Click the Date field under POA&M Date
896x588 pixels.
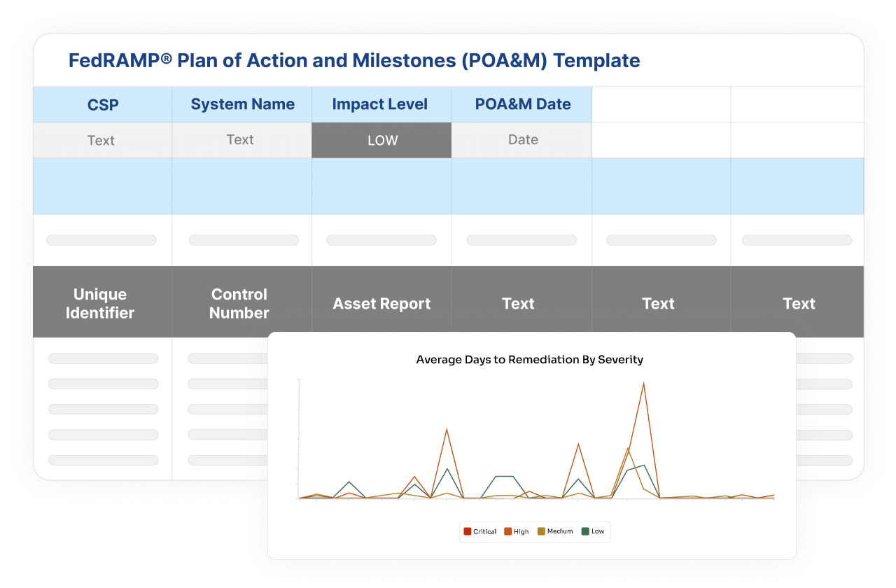tap(522, 140)
